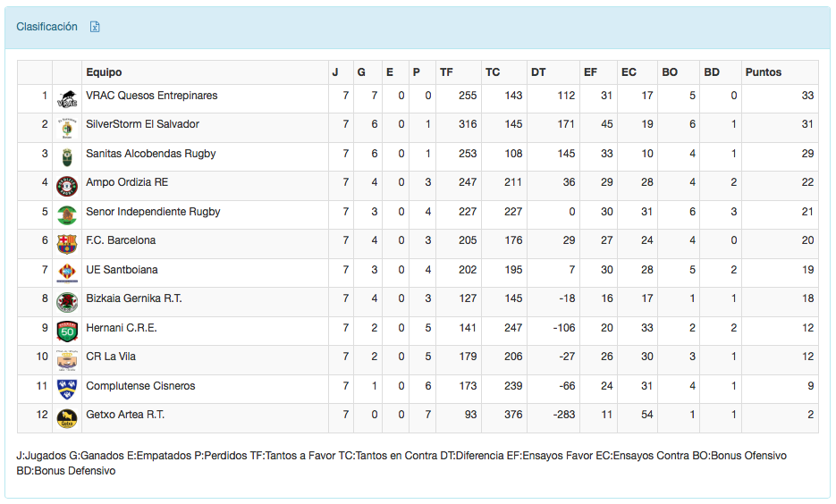Click the F.C. Barcelona crest
836x504 pixels.
[67, 243]
